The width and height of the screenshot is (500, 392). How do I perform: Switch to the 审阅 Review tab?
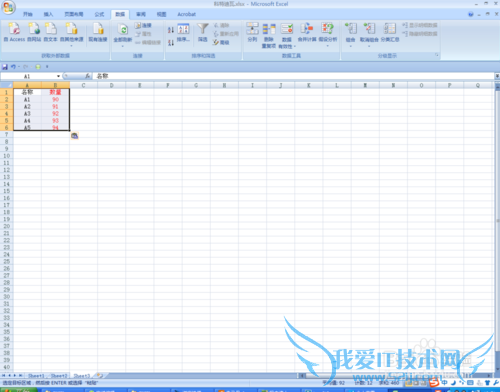point(141,14)
